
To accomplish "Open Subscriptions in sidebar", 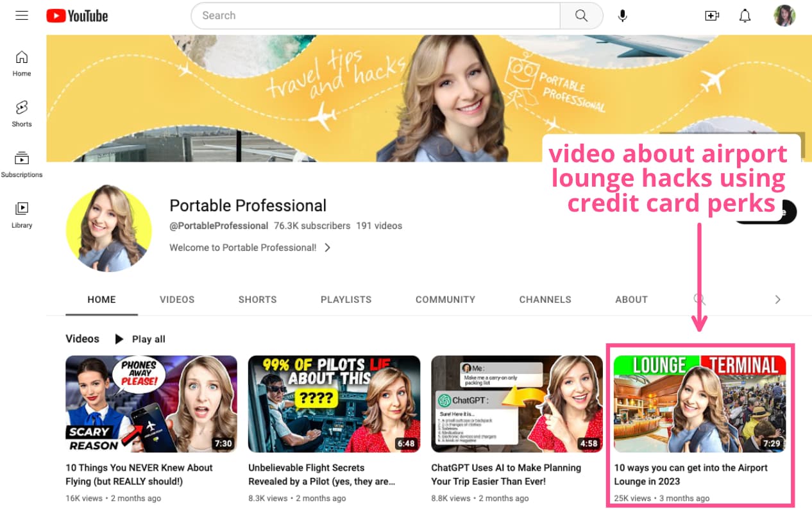I will click(22, 164).
